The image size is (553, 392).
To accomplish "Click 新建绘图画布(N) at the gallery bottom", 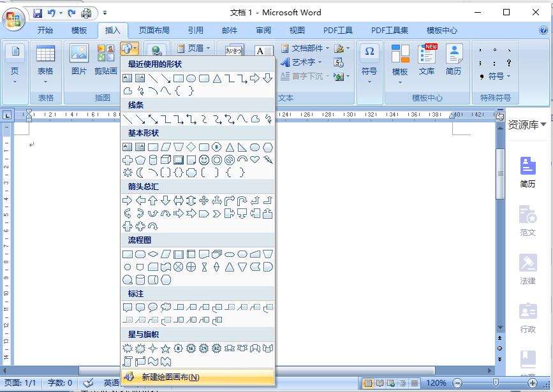I will coord(198,377).
